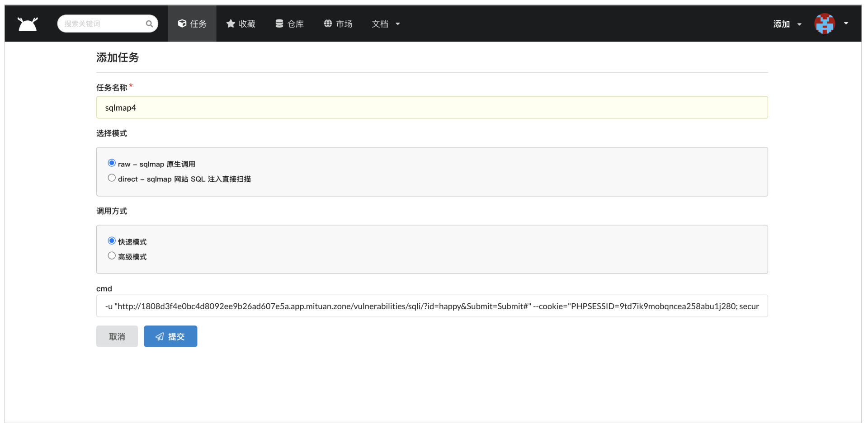This screenshot has height=429, width=868.
Task: Click the database icon beside 仓库
Action: (x=279, y=24)
